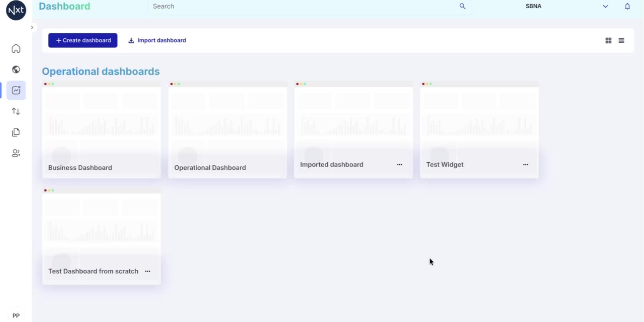This screenshot has width=644, height=322.
Task: Open the documents icon in sidebar
Action: tap(16, 132)
